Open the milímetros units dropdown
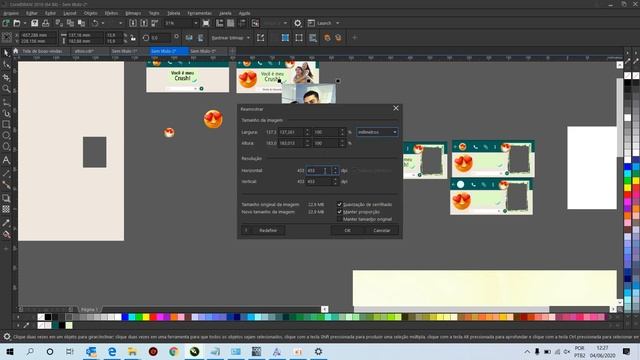This screenshot has height=360, width=640. tap(377, 132)
